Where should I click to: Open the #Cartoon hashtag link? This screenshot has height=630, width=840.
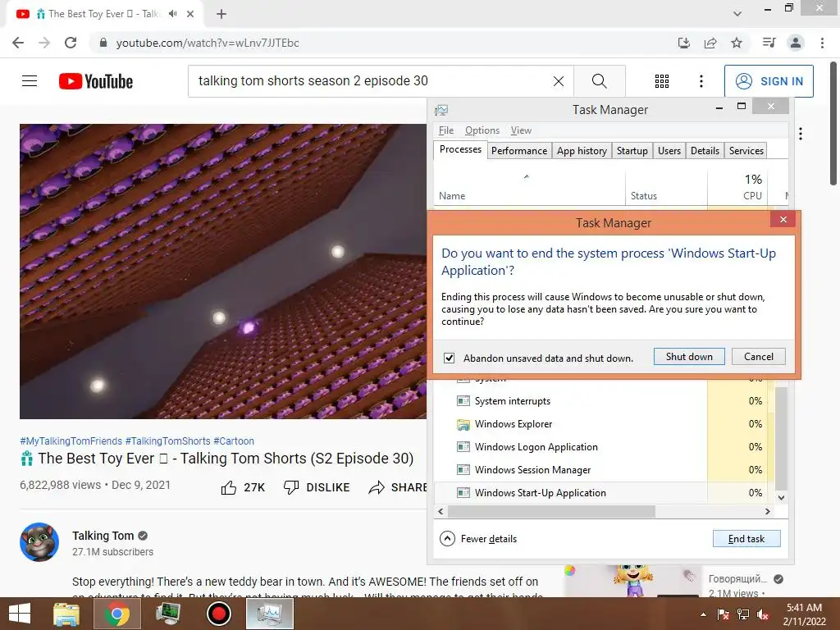click(234, 441)
